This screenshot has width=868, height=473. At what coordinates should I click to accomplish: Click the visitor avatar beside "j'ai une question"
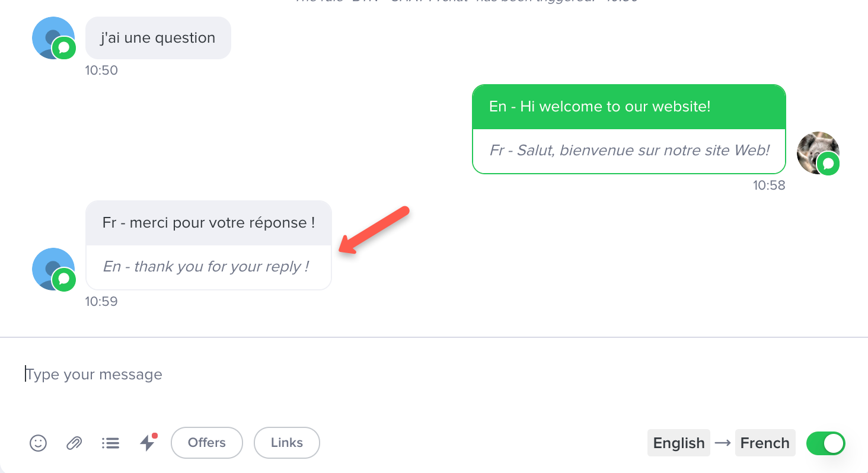pos(53,38)
